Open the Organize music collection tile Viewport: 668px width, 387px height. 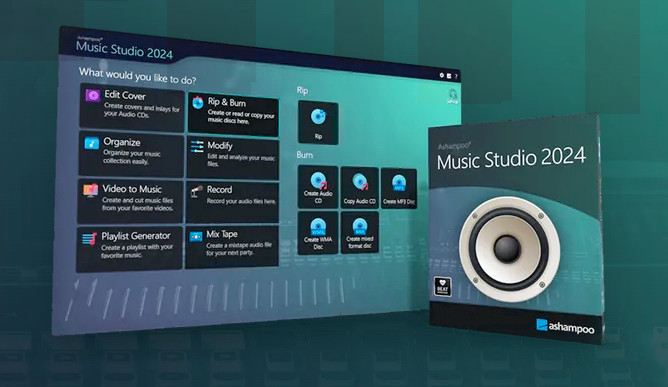click(131, 153)
